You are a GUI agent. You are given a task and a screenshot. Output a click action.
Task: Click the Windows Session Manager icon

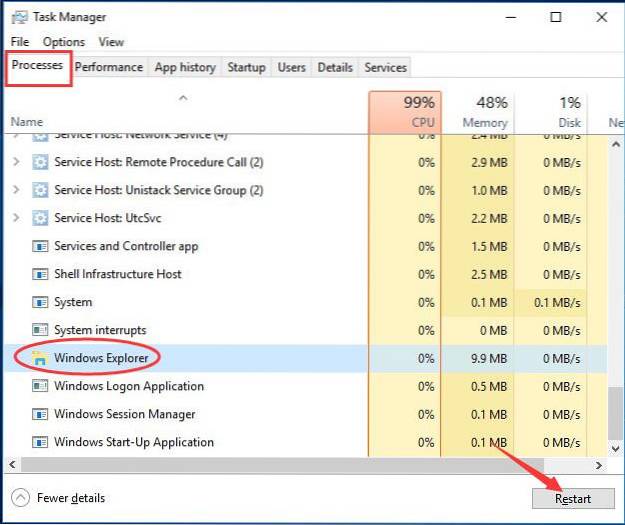point(40,414)
